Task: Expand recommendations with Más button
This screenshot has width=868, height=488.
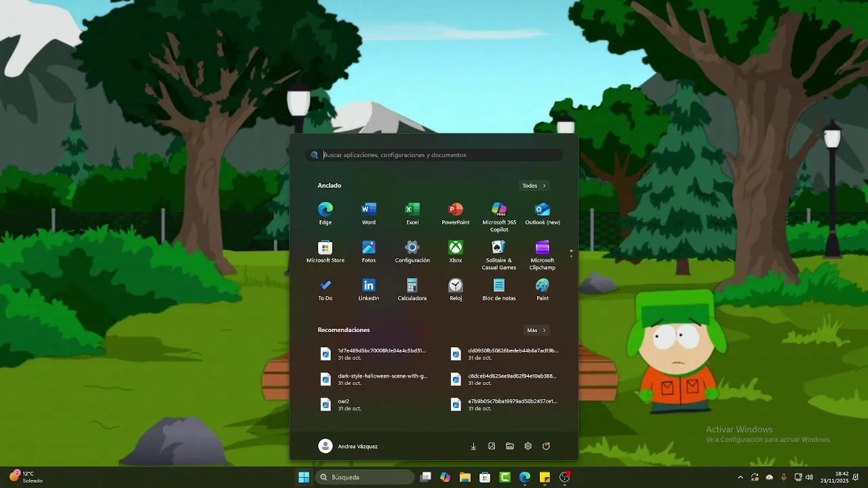Action: click(x=536, y=330)
